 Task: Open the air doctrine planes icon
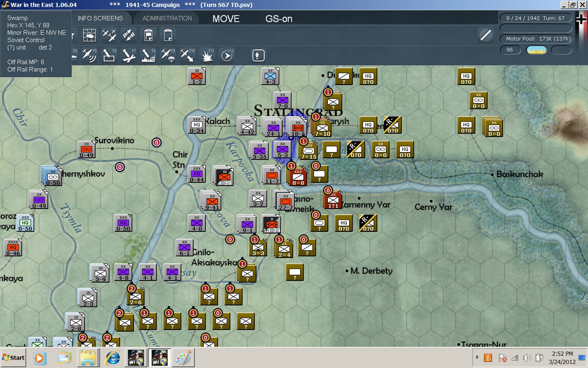109,35
